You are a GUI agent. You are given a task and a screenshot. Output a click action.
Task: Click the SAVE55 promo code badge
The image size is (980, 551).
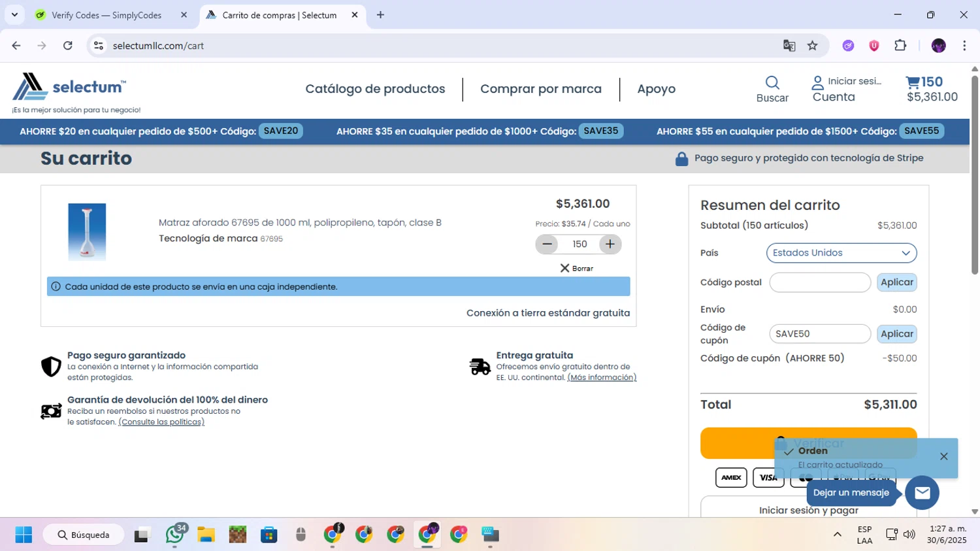click(x=921, y=131)
